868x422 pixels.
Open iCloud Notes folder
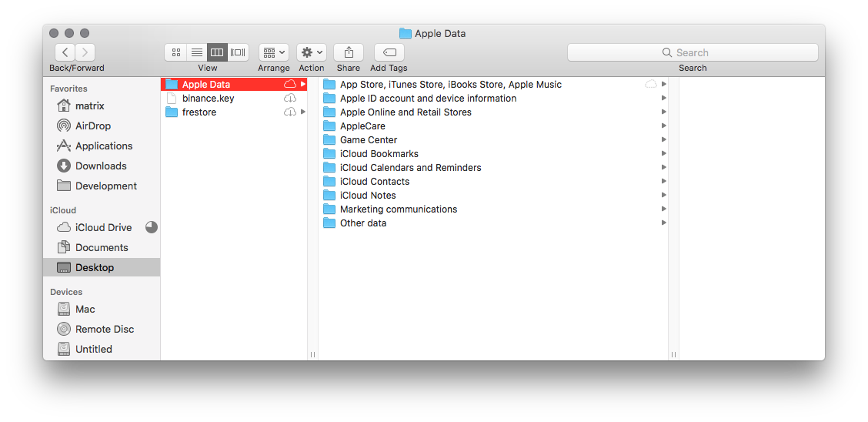[x=494, y=195]
